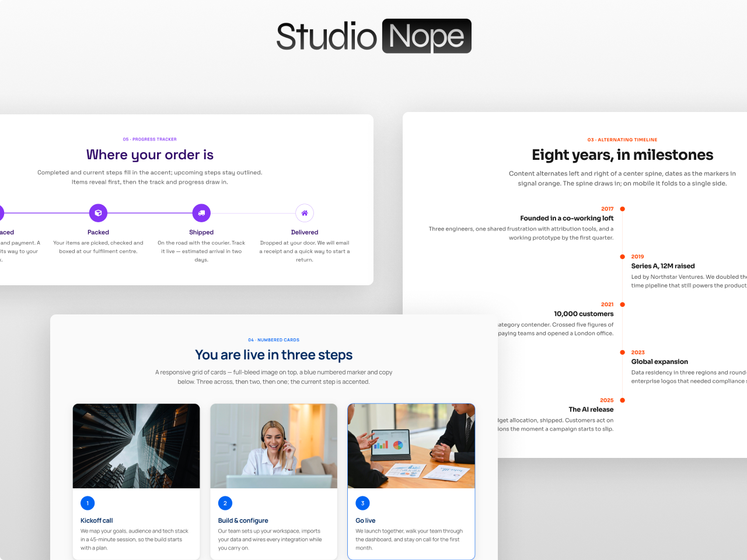Viewport: 747px width, 560px height.
Task: Click the progress track between Packed and Shipped
Action: [x=150, y=213]
